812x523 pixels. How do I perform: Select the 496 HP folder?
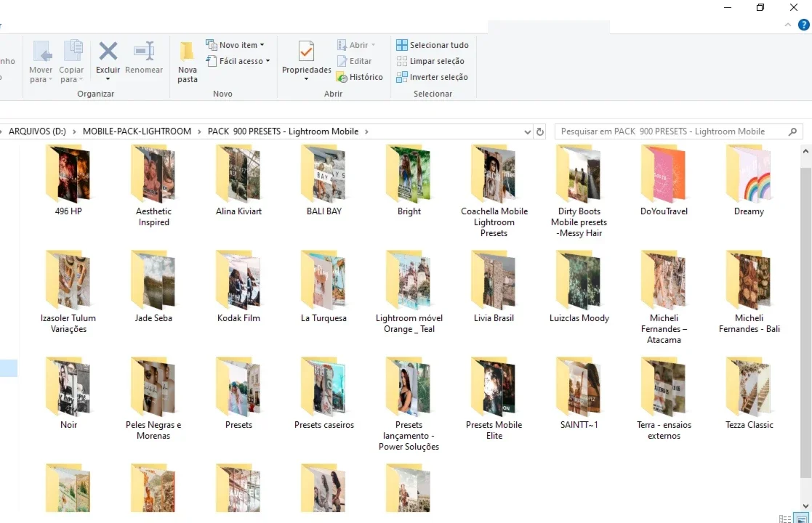[68, 180]
